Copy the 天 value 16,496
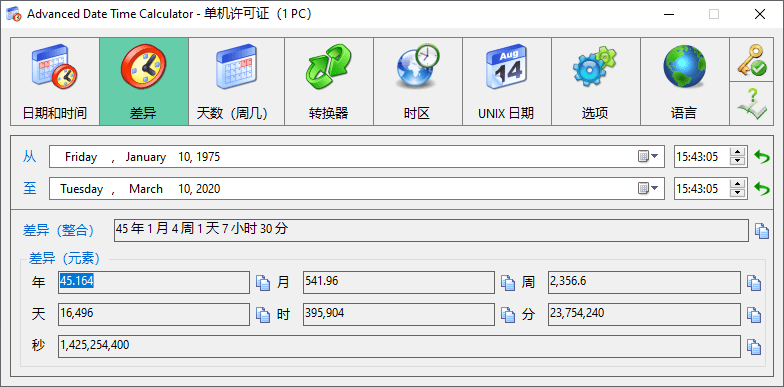Image resolution: width=784 pixels, height=387 pixels. [x=263, y=314]
